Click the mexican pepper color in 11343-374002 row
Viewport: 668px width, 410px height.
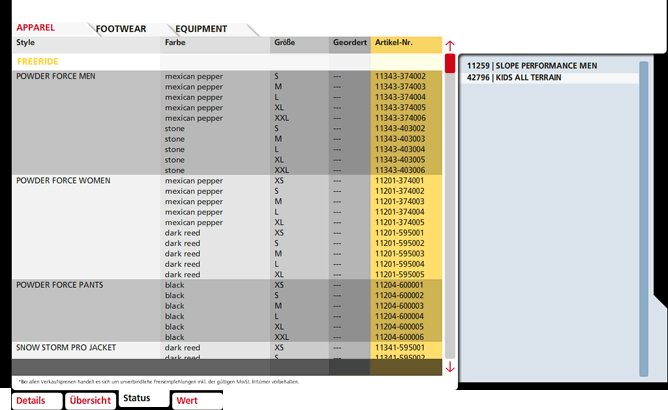[x=194, y=76]
